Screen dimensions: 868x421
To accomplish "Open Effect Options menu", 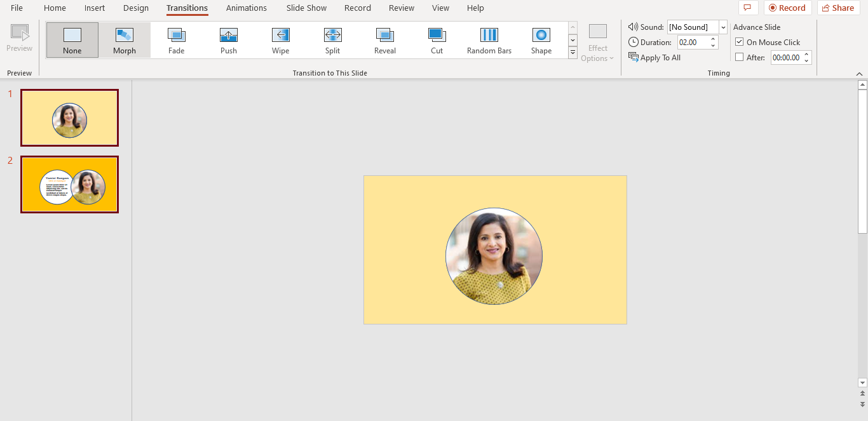I will coord(598,43).
